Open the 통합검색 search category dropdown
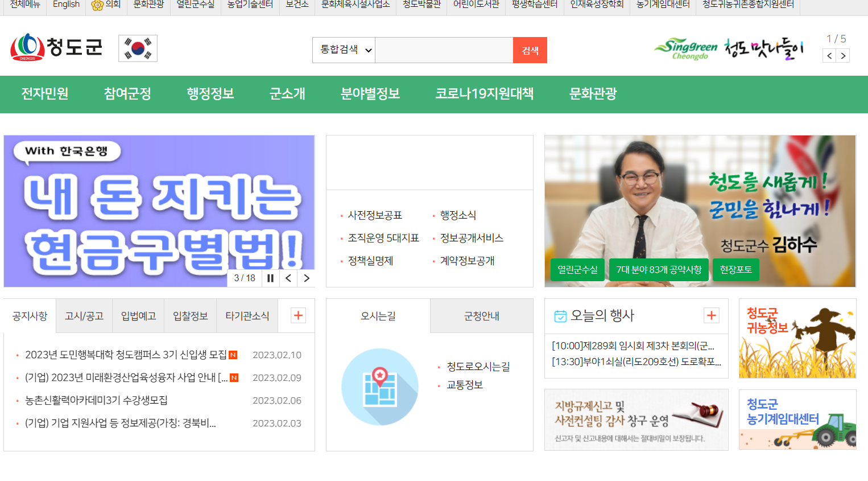Viewport: 868px width, 481px height. 344,50
